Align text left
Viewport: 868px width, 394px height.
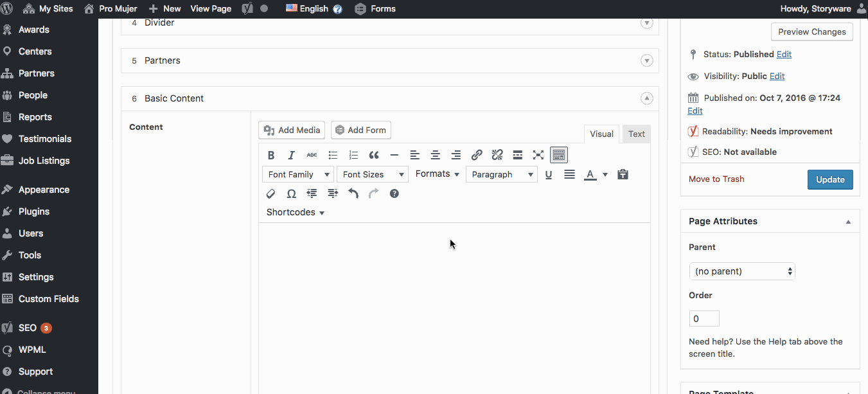click(415, 155)
